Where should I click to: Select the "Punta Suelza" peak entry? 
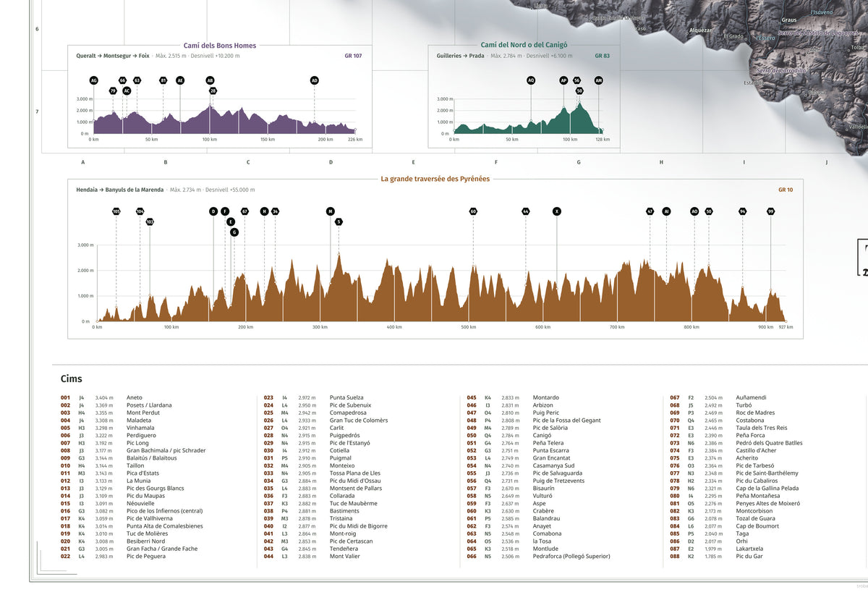coord(346,397)
